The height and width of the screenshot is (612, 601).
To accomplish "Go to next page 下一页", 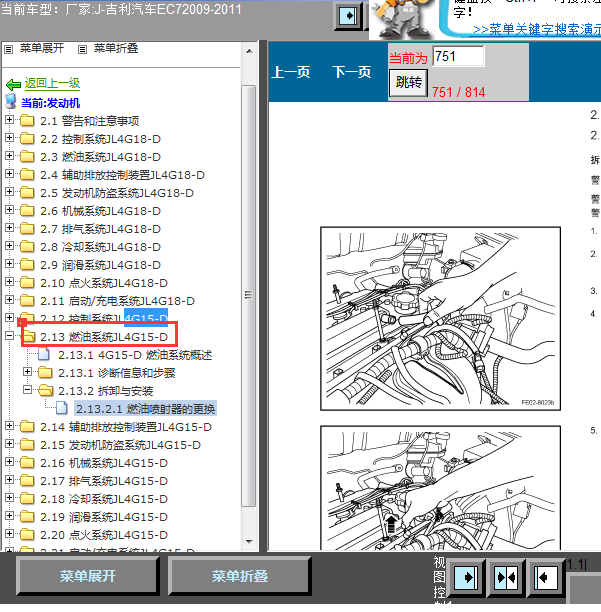I will (x=352, y=72).
